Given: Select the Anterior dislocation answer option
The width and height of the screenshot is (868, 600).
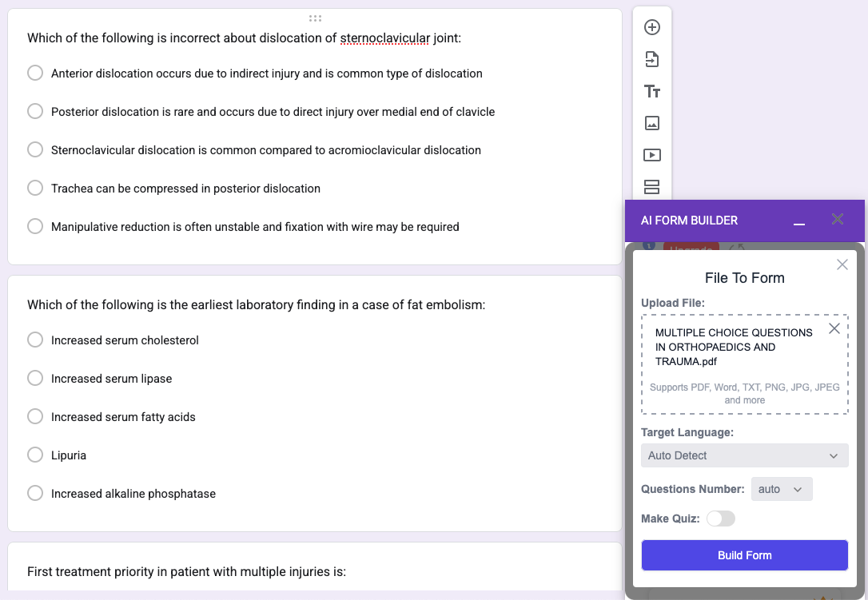Looking at the screenshot, I should point(35,72).
